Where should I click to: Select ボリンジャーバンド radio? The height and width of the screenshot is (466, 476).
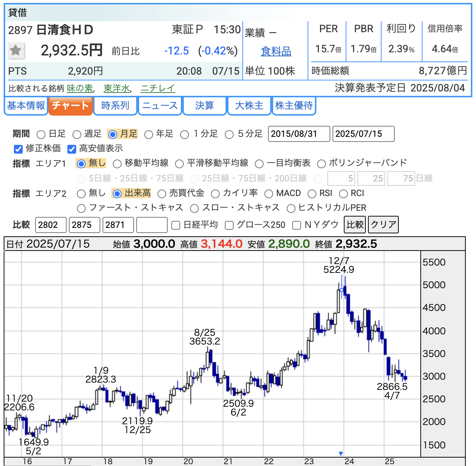(321, 164)
